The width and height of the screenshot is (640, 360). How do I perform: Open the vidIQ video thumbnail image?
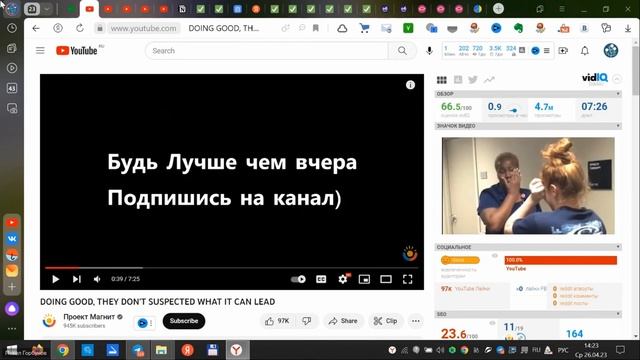point(528,186)
